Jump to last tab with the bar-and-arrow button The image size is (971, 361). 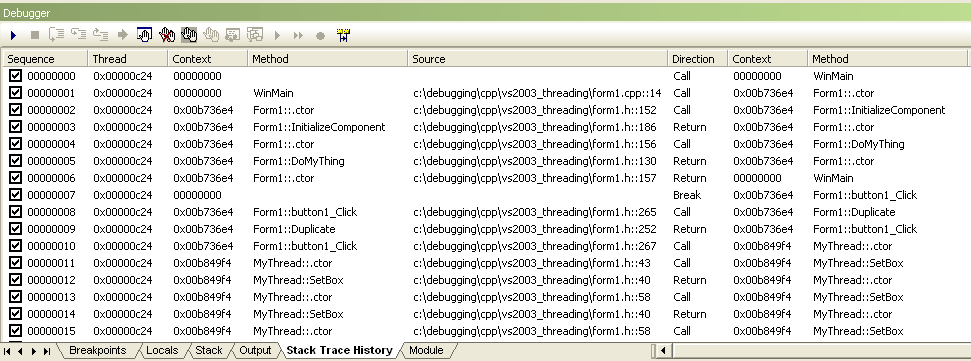47,352
